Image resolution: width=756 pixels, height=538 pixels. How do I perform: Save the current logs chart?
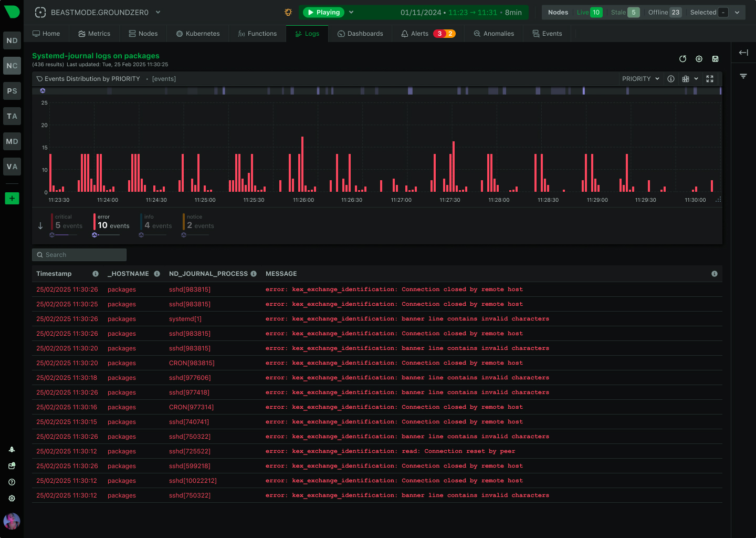coord(715,59)
